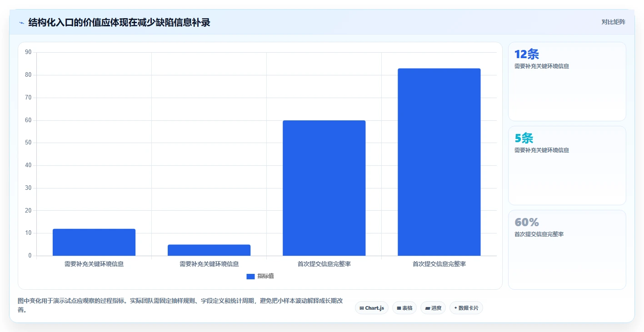The image size is (644, 332).
Task: Select the 5条 card value
Action: (x=524, y=138)
